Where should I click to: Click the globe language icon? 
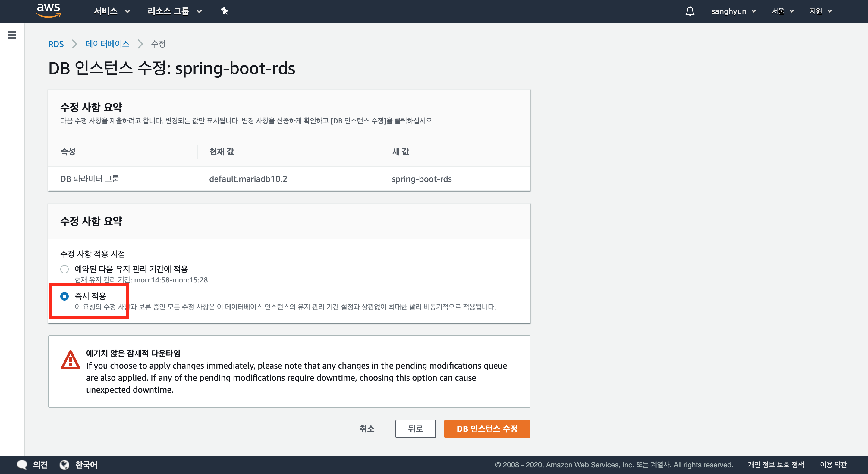tap(64, 465)
